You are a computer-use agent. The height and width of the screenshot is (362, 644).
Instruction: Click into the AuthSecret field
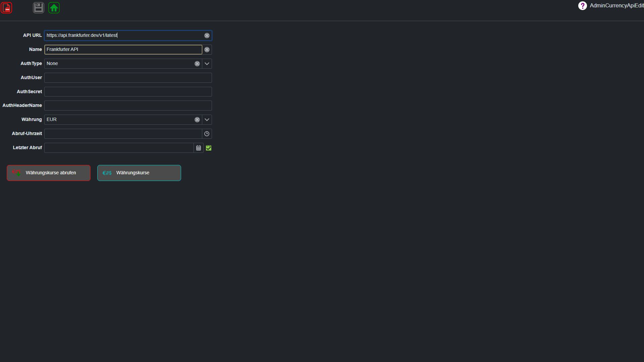[128, 92]
